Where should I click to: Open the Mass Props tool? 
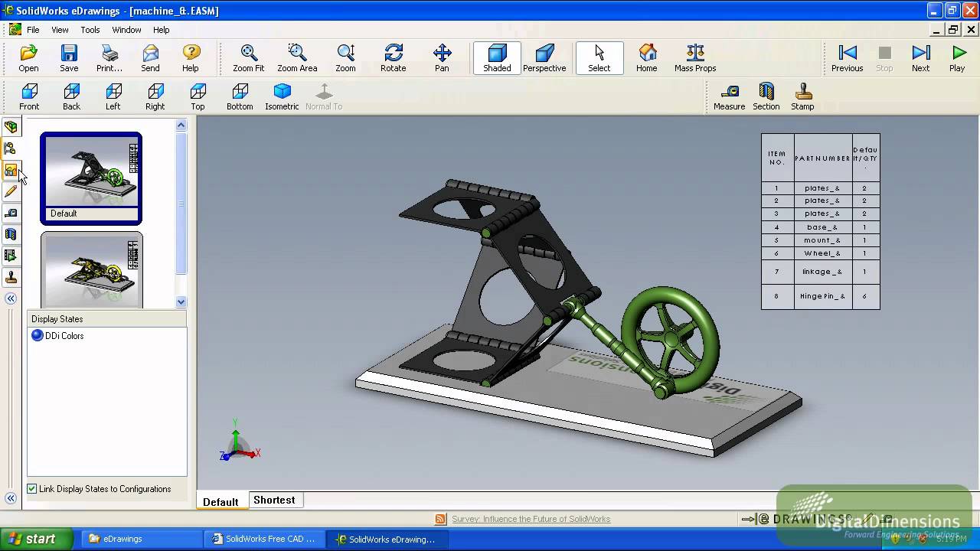[694, 57]
